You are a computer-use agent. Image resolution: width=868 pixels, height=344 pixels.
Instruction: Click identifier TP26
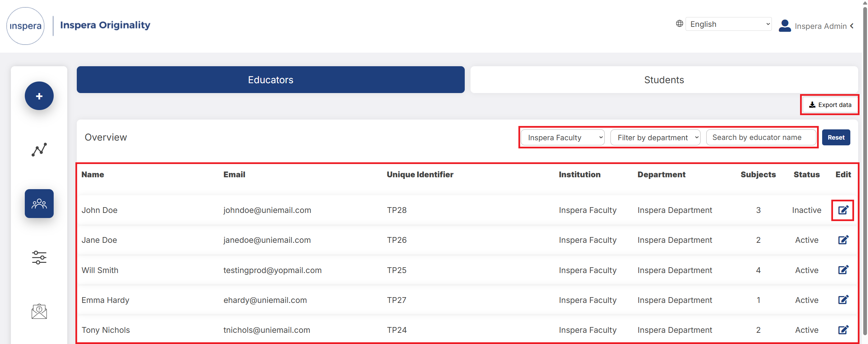click(397, 240)
